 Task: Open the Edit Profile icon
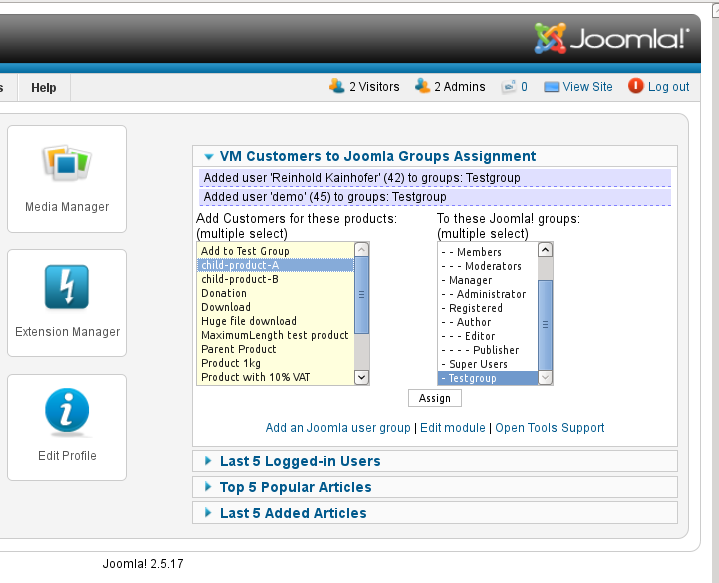click(67, 412)
